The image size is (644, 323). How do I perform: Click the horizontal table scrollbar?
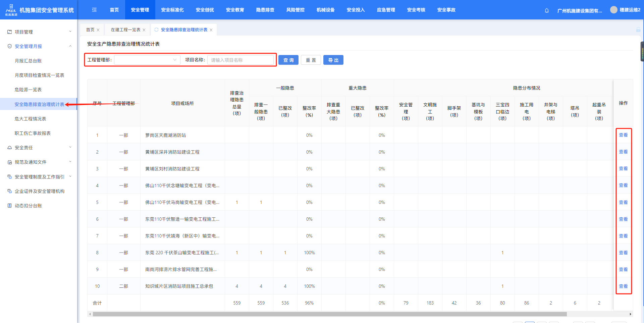pyautogui.click(x=329, y=314)
